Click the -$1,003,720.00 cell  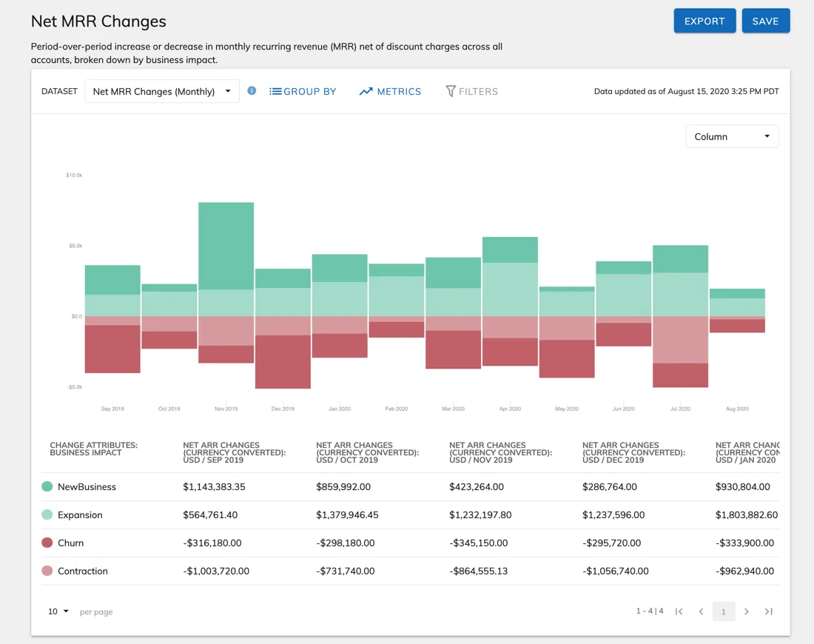pos(216,571)
